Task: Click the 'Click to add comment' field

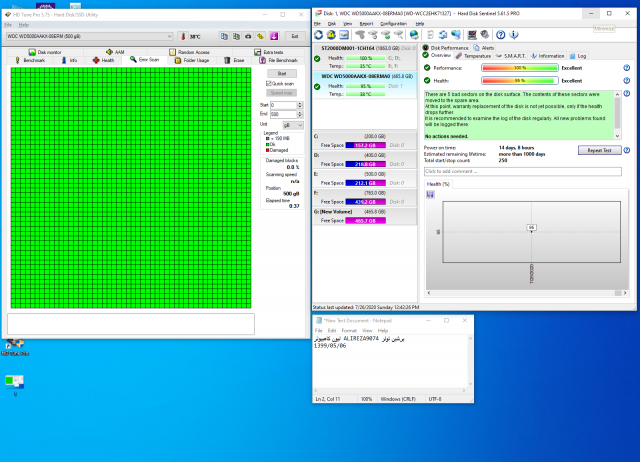Action: click(x=520, y=171)
